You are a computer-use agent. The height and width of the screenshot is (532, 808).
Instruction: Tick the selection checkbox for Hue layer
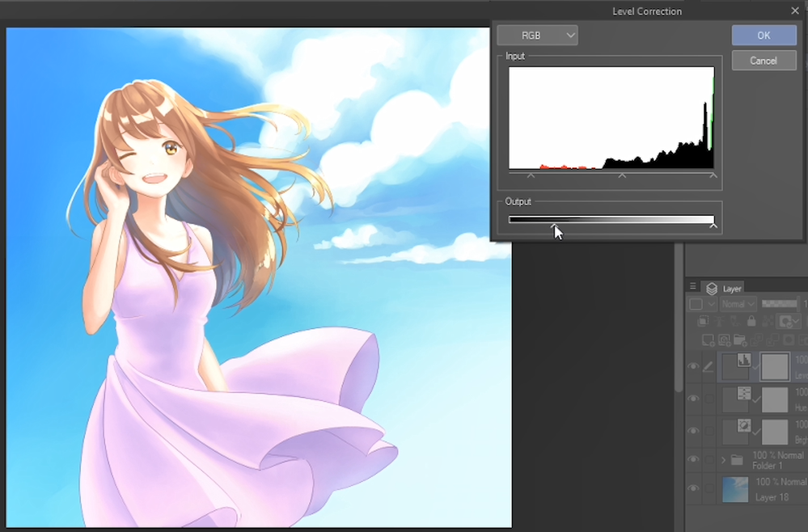coord(709,399)
